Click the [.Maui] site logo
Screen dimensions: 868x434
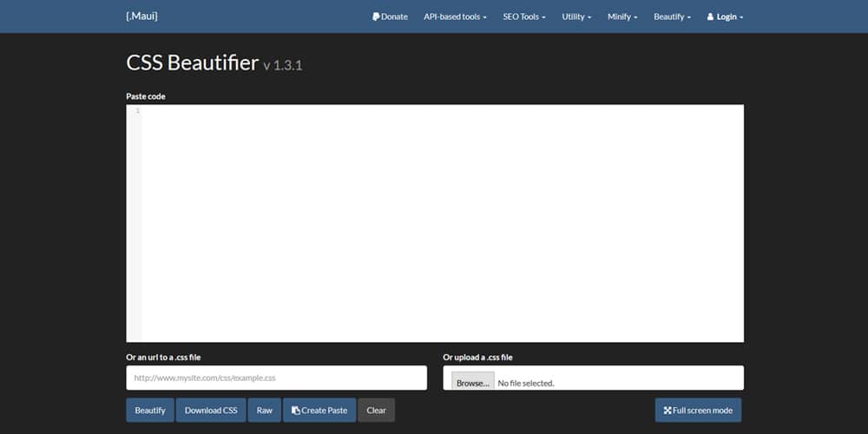(141, 16)
